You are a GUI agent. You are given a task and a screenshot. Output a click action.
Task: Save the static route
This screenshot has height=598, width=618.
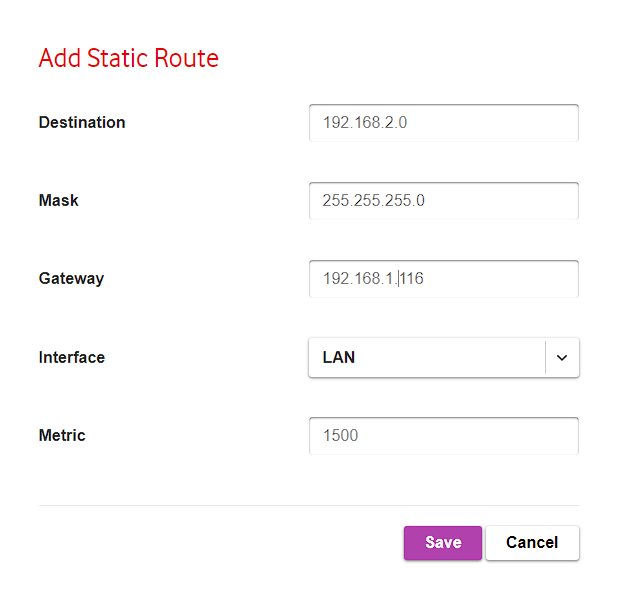pyautogui.click(x=443, y=543)
